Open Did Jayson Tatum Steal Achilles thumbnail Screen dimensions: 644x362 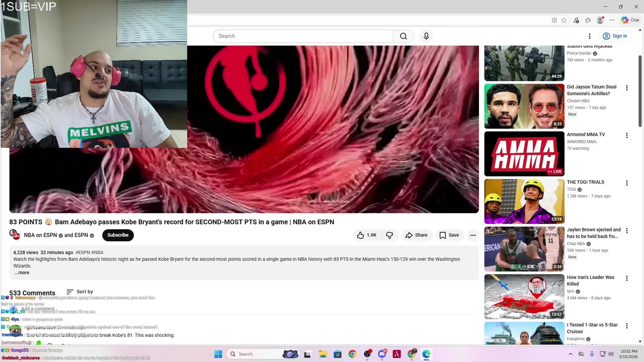click(524, 106)
